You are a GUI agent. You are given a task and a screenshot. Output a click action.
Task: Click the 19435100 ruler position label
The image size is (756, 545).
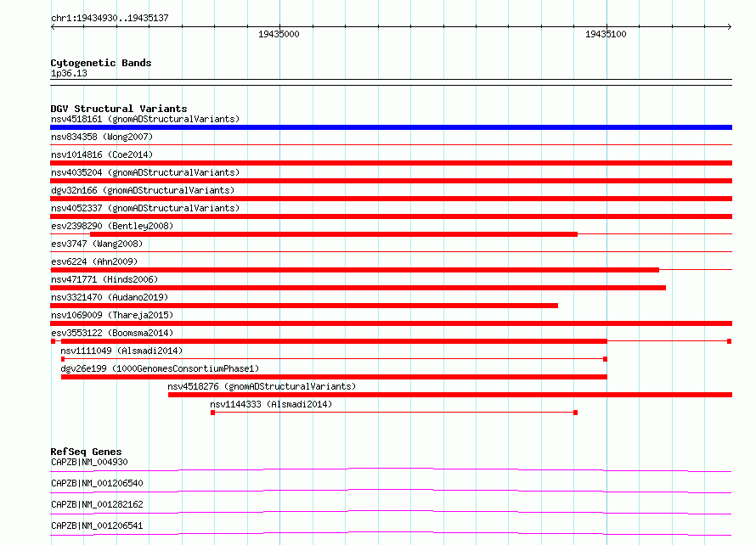[606, 34]
